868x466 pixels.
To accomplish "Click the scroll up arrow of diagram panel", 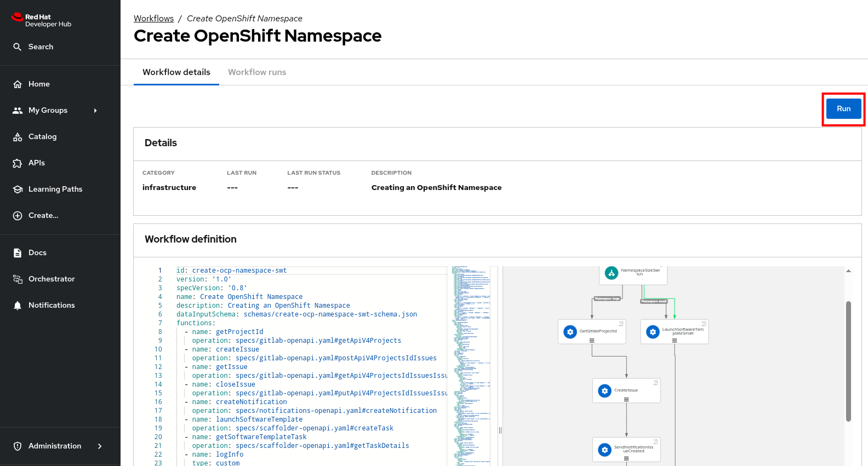I will (848, 271).
